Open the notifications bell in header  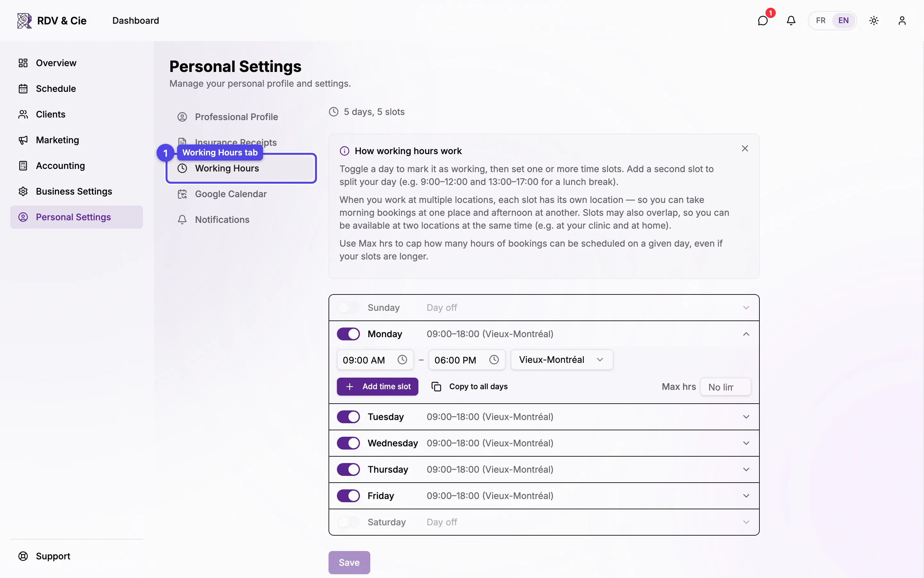point(791,21)
